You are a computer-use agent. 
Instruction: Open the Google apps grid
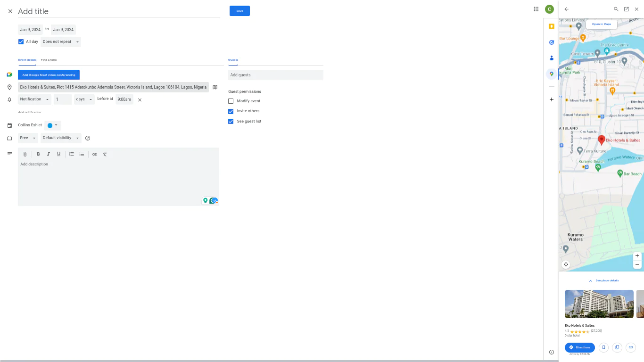click(x=536, y=9)
